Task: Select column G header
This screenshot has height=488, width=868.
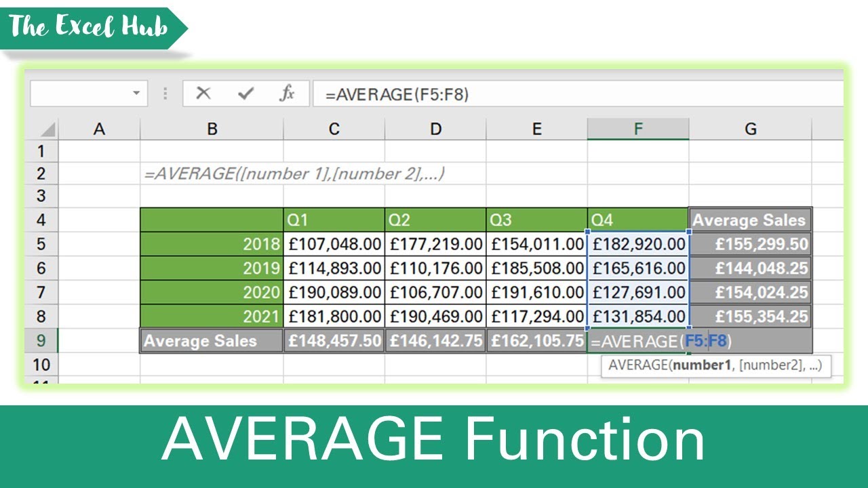Action: 751,129
